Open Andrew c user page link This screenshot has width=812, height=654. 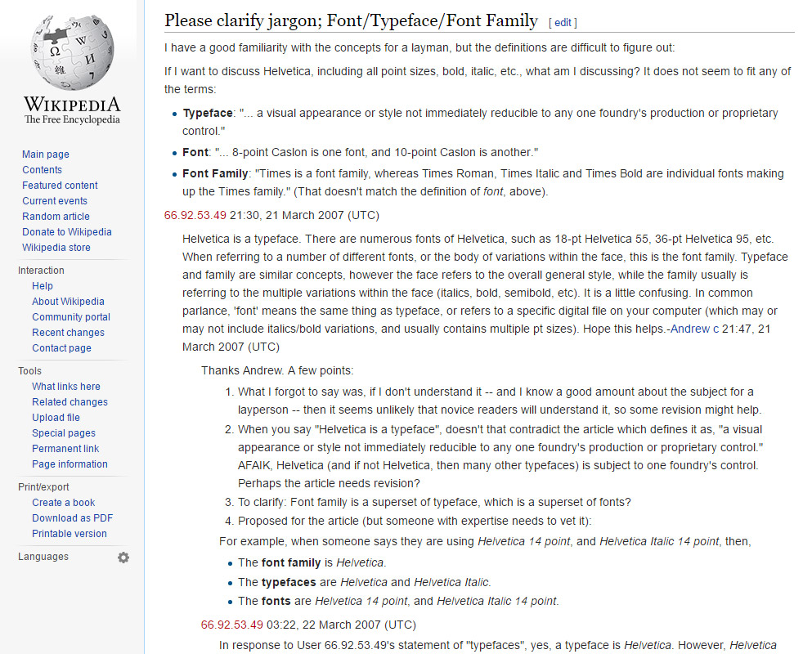(694, 329)
